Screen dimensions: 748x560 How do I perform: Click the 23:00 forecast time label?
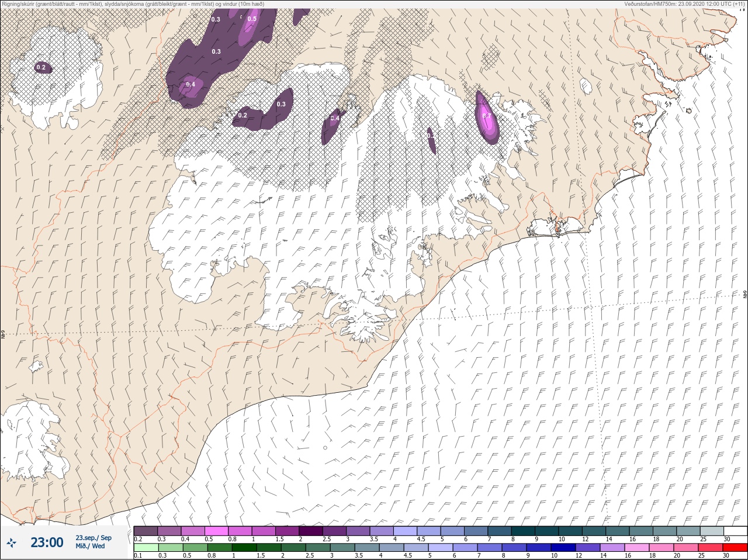(47, 542)
